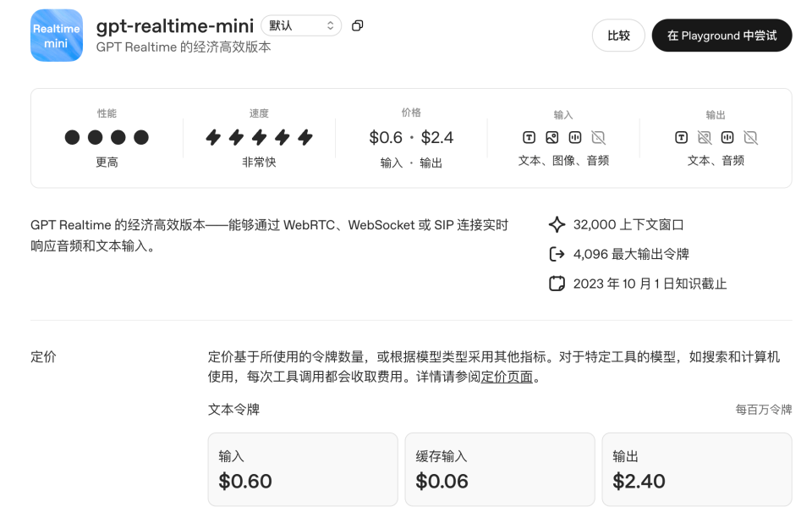Open the 默认 version dropdown
The width and height of the screenshot is (812, 518).
(301, 25)
